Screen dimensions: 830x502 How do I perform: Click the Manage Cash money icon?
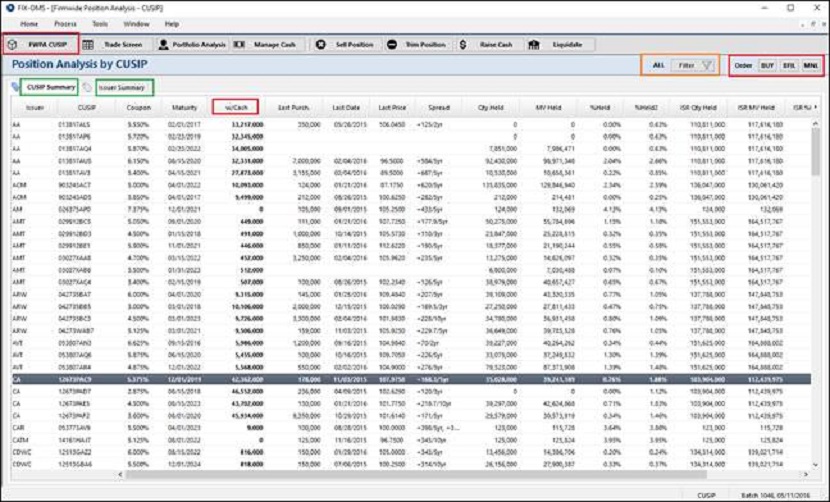(x=239, y=45)
